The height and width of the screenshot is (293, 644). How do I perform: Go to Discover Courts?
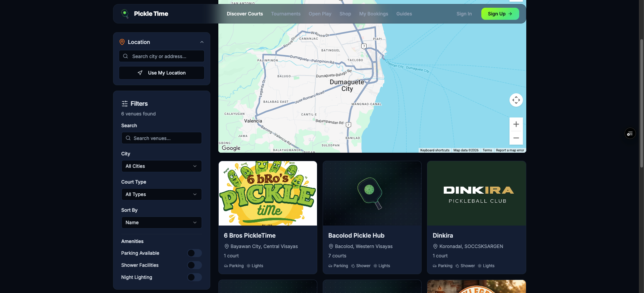pos(245,14)
